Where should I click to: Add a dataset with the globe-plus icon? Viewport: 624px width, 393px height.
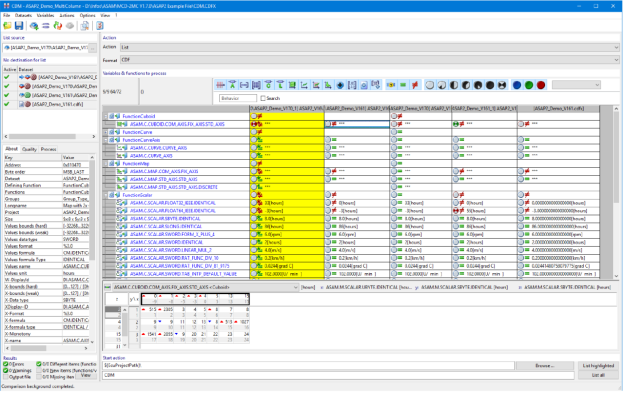point(34,26)
